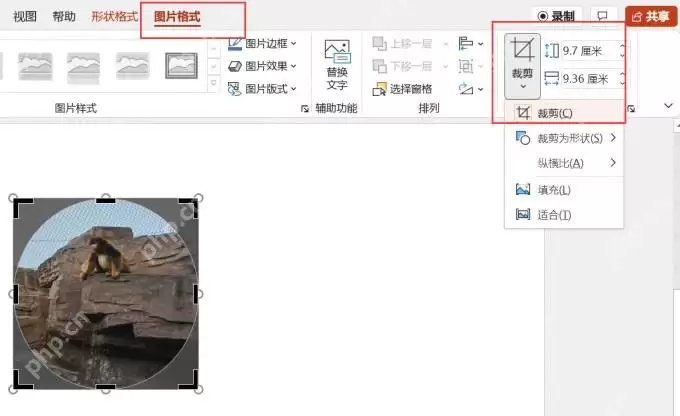Apply the first visible picture style thumbnail
The image size is (680, 416).
tap(35, 66)
